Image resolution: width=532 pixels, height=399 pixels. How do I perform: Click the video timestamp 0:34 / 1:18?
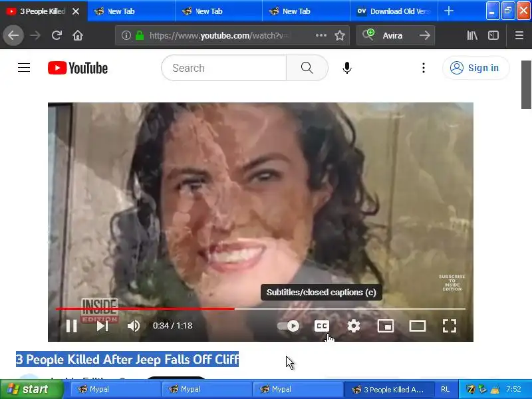pyautogui.click(x=172, y=326)
